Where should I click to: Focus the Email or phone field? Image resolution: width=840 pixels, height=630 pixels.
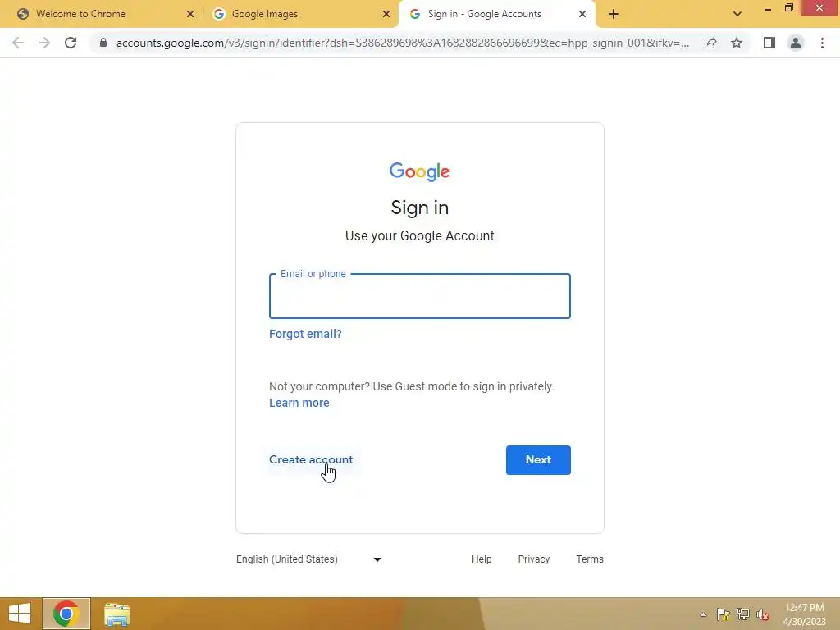[420, 296]
